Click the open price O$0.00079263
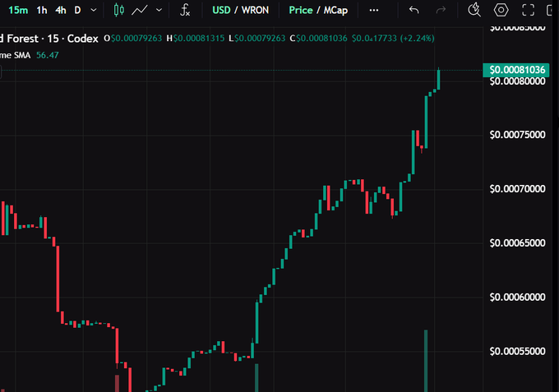Screen dimensions: 559x392 tap(133, 38)
